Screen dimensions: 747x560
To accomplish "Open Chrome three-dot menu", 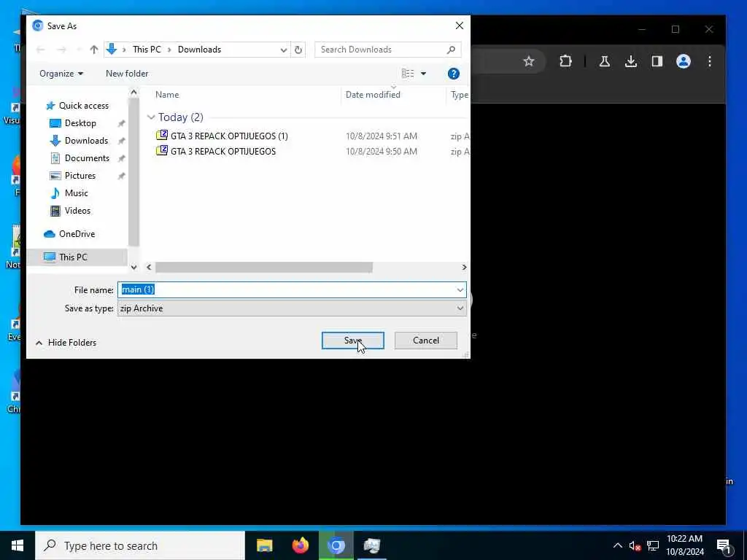I will pyautogui.click(x=709, y=61).
